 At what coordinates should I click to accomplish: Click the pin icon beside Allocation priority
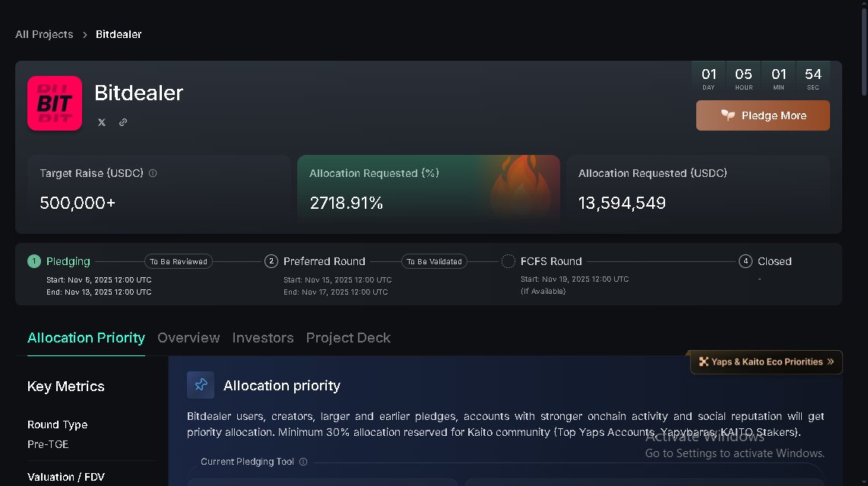point(201,385)
